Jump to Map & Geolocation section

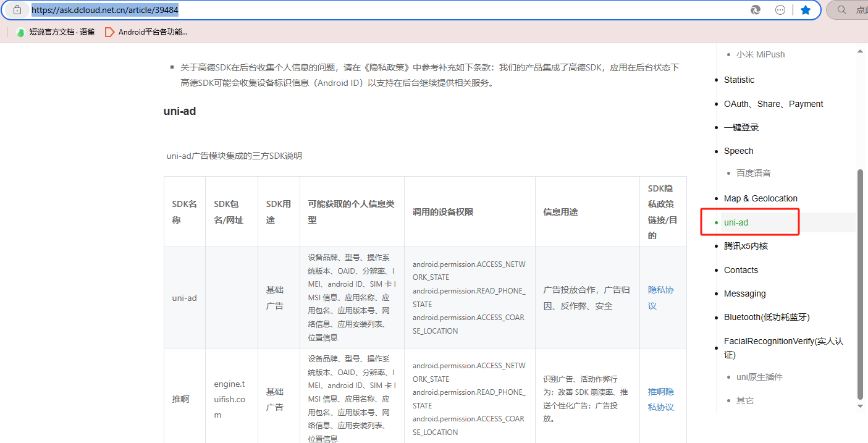click(761, 198)
